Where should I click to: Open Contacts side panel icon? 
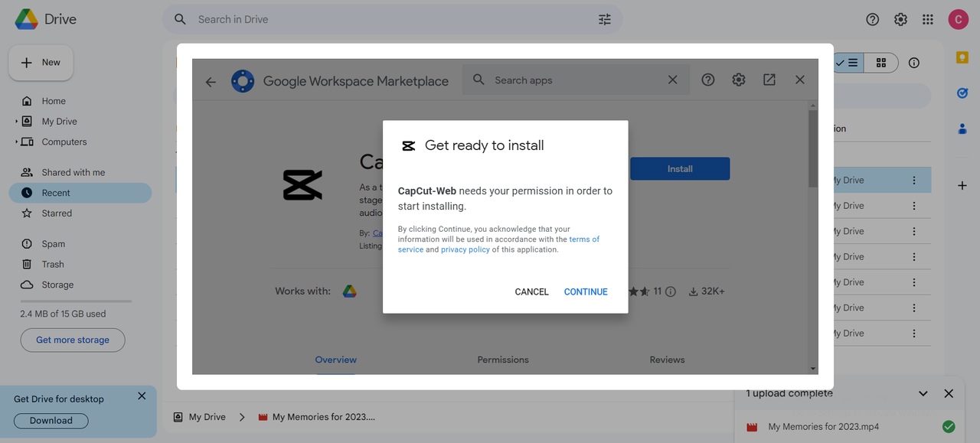coord(962,129)
